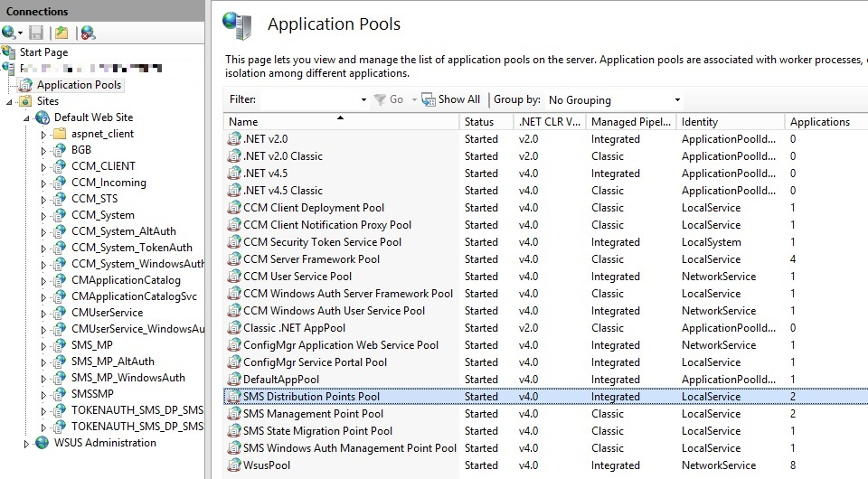Sort by the Status column header

click(x=487, y=122)
